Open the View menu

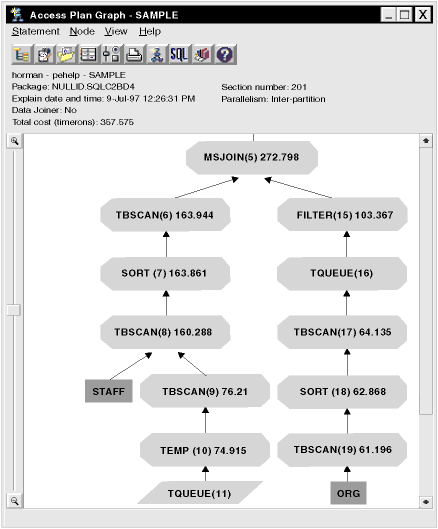point(116,31)
